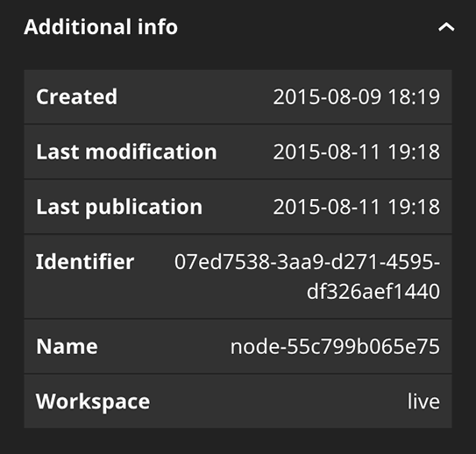Select node name node-55c799b065e75
Image resolution: width=476 pixels, height=454 pixels.
[335, 346]
